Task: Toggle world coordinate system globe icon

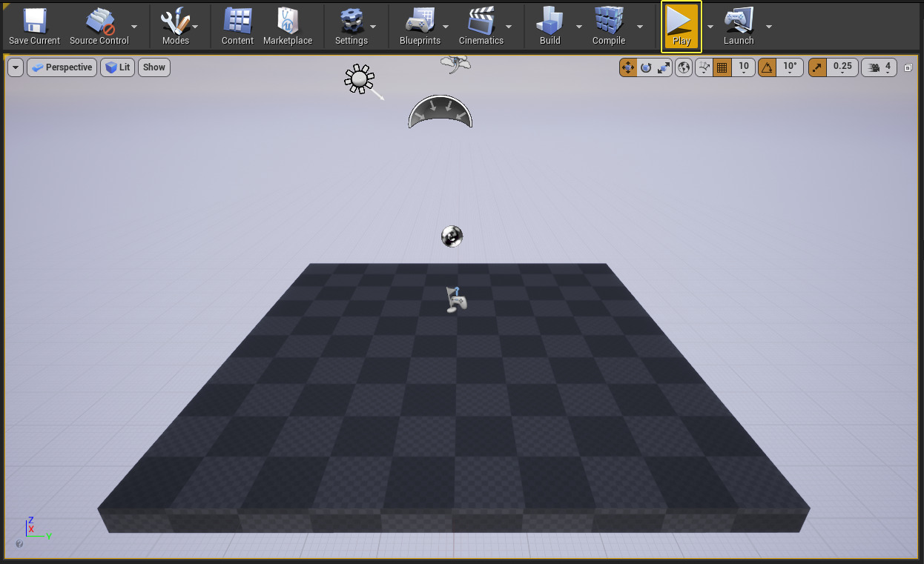Action: pyautogui.click(x=684, y=67)
